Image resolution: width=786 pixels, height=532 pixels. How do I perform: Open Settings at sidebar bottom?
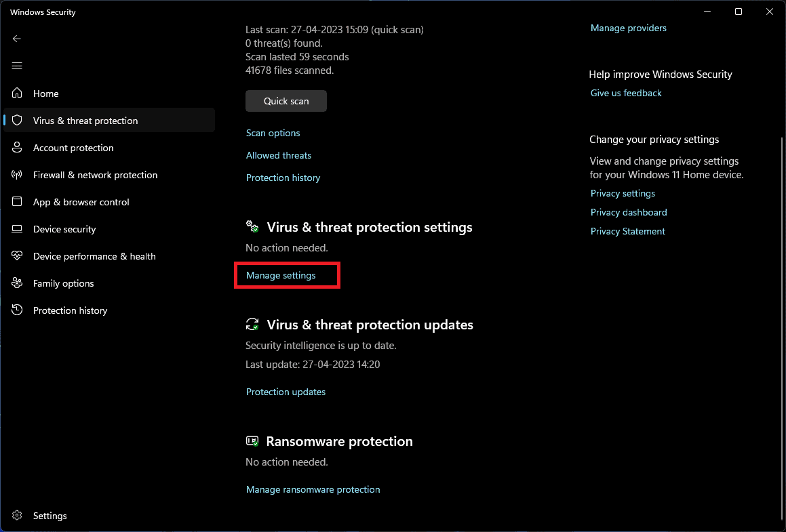point(109,516)
